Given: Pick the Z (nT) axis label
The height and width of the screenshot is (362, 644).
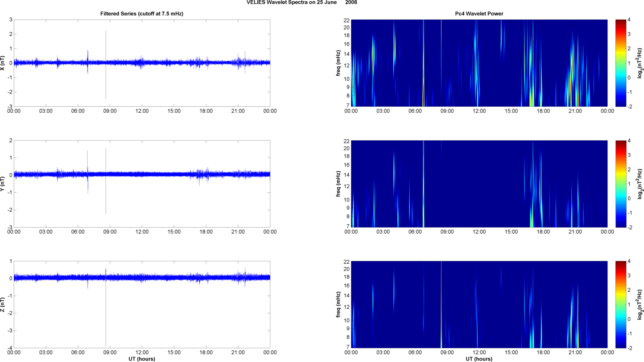Looking at the screenshot, I should click(3, 305).
